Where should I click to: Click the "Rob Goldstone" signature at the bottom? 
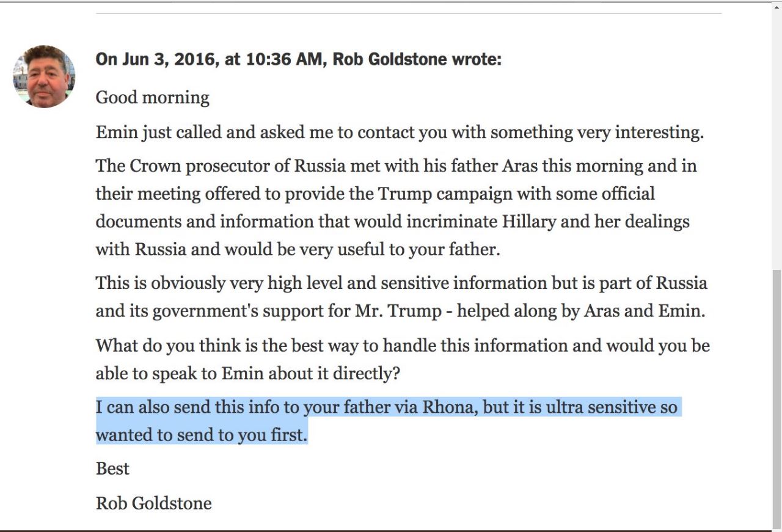(x=153, y=503)
